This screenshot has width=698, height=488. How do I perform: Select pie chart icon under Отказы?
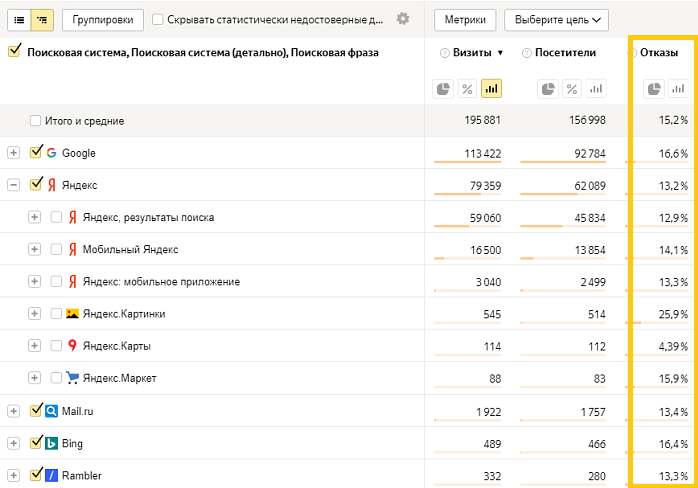[654, 89]
